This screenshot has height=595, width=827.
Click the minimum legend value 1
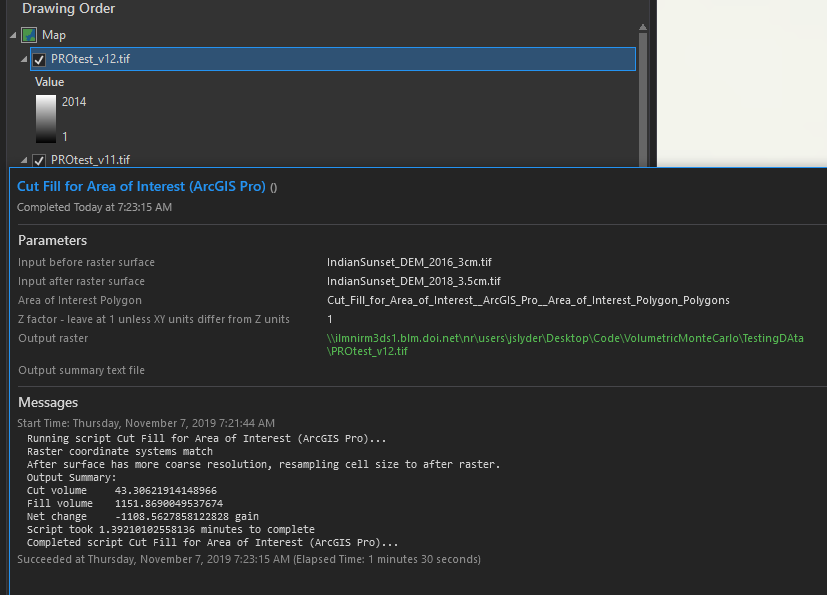tap(65, 137)
